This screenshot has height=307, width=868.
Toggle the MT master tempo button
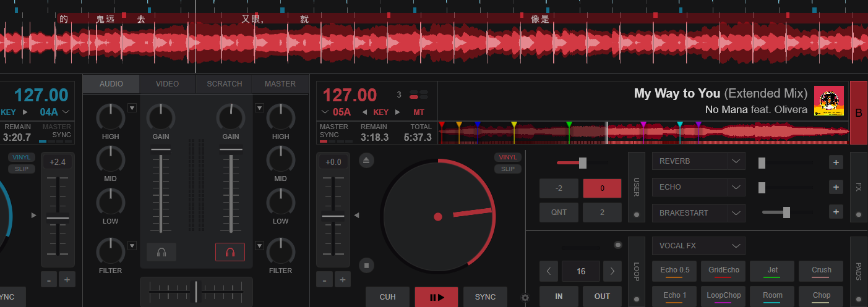click(x=418, y=112)
